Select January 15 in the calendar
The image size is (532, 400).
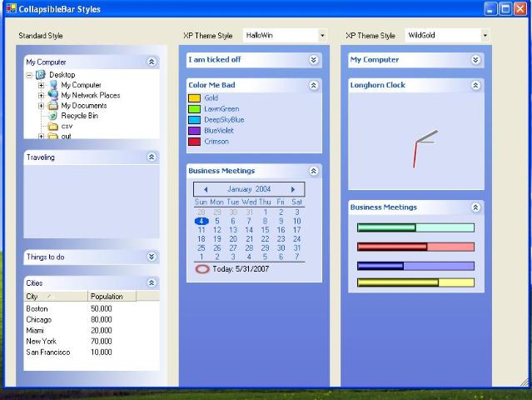[x=265, y=230]
